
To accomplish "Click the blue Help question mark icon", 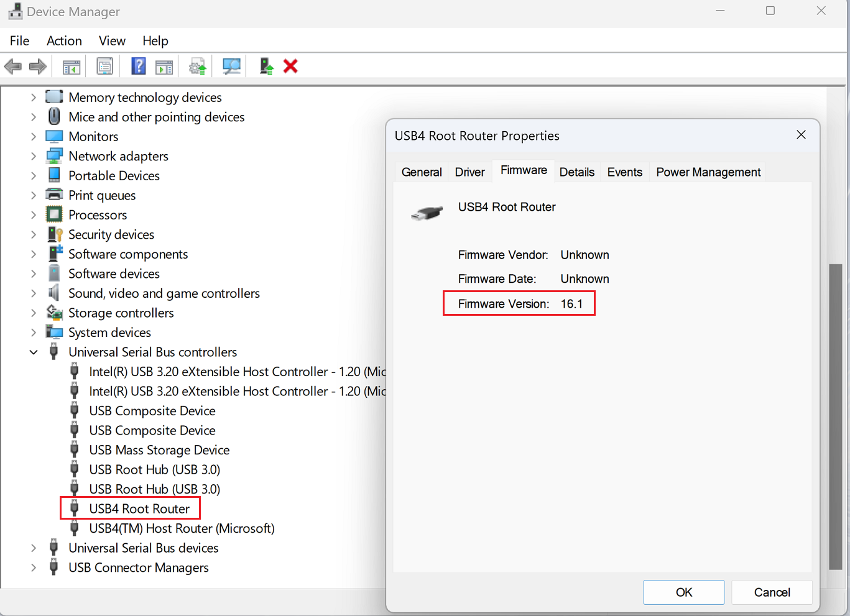I will click(138, 66).
